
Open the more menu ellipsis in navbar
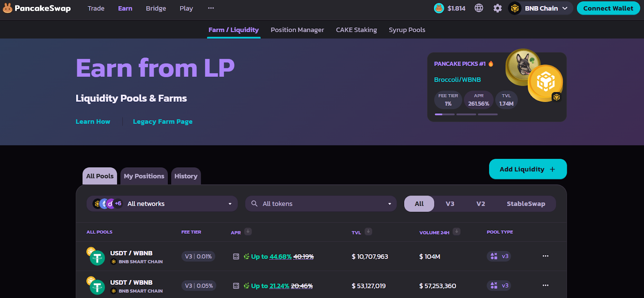(x=211, y=8)
